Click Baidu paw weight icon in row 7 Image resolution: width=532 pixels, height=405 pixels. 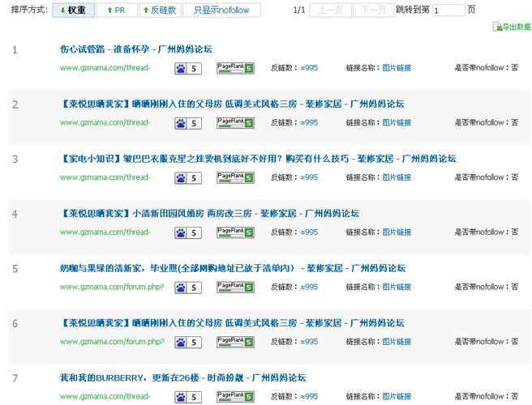pyautogui.click(x=188, y=397)
